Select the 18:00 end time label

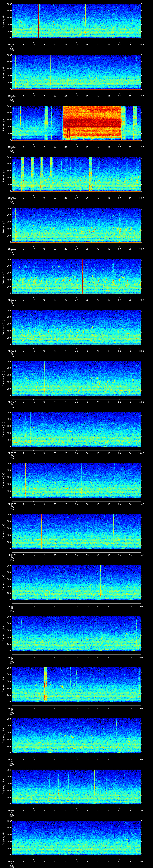141,861
